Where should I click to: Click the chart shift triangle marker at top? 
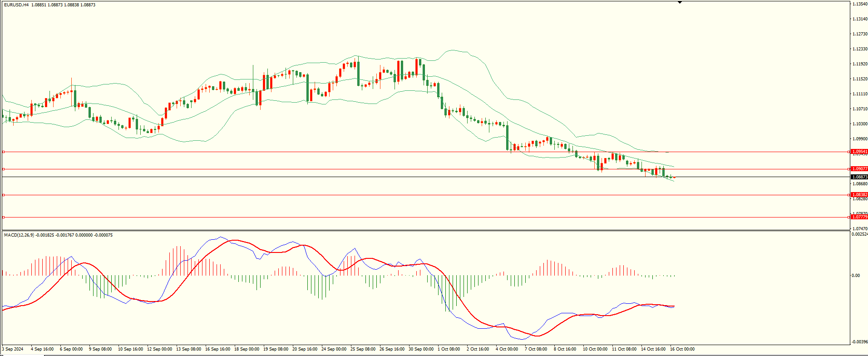[x=680, y=2]
